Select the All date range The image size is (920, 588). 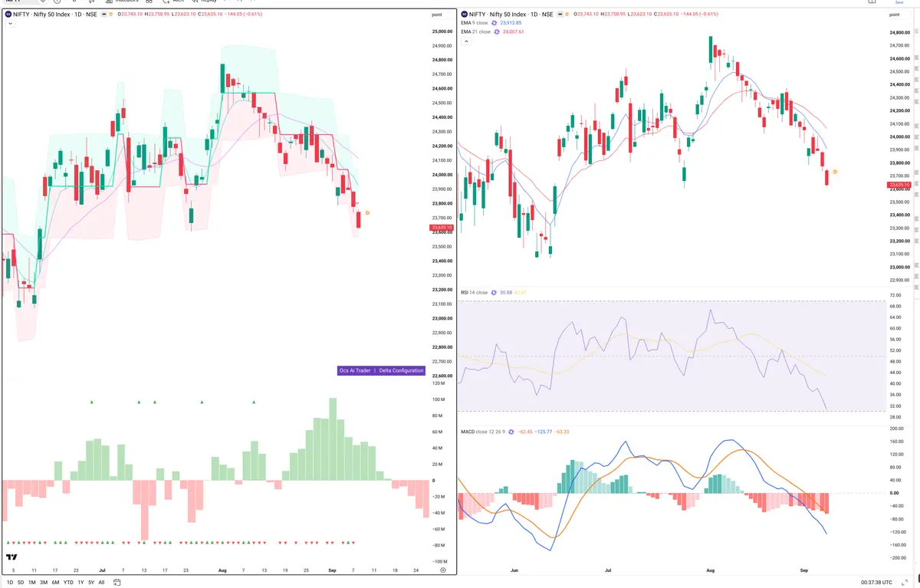tap(101, 583)
